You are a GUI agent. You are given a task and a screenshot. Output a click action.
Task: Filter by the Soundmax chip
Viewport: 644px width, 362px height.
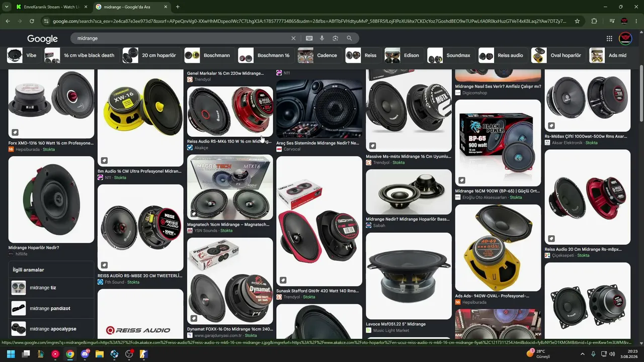450,55
